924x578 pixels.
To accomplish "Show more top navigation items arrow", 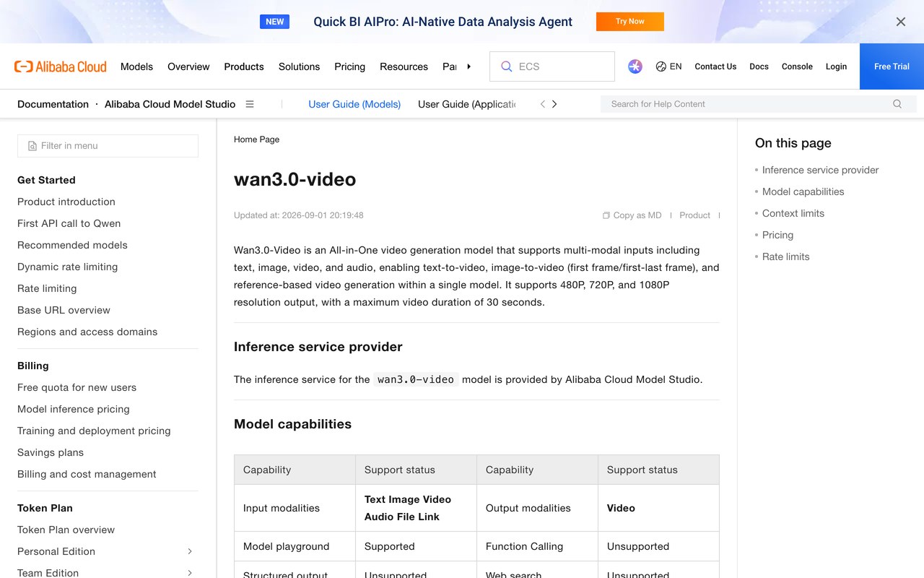I will 468,66.
